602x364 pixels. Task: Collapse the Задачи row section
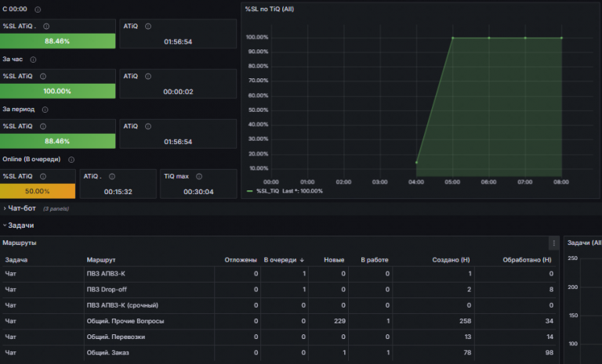[19, 225]
